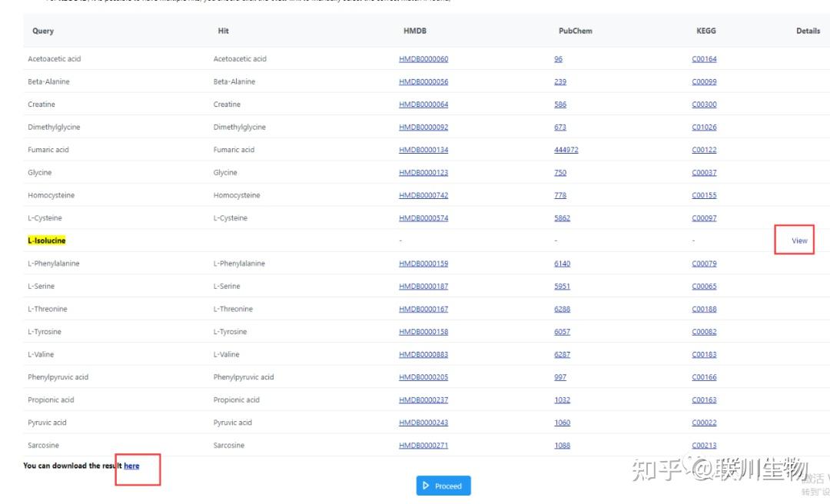Screen dimensions: 830x504
Task: Open KEGG link C00155
Action: (x=704, y=195)
